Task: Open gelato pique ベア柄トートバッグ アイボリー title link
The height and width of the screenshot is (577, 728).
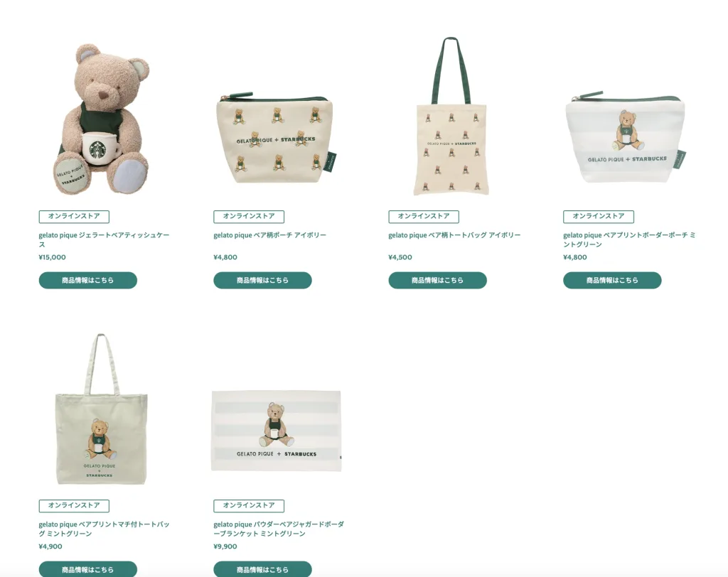Action: tap(454, 235)
